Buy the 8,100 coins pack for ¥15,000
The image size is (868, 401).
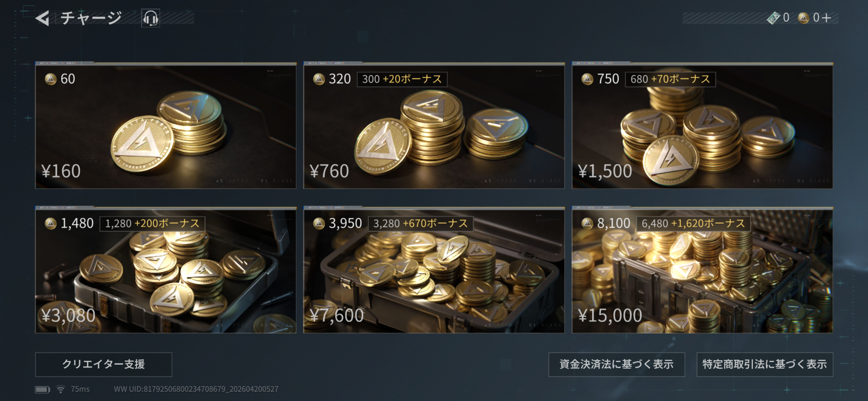702,270
